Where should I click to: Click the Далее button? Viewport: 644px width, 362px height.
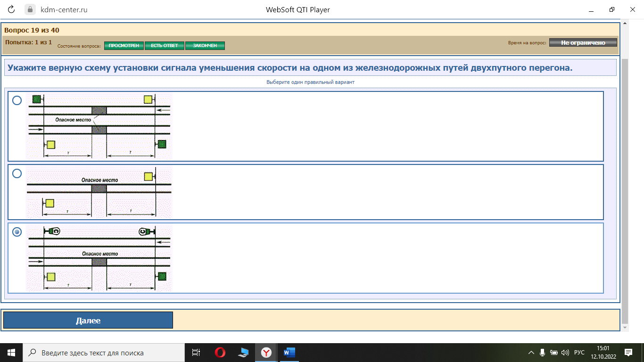pyautogui.click(x=88, y=320)
